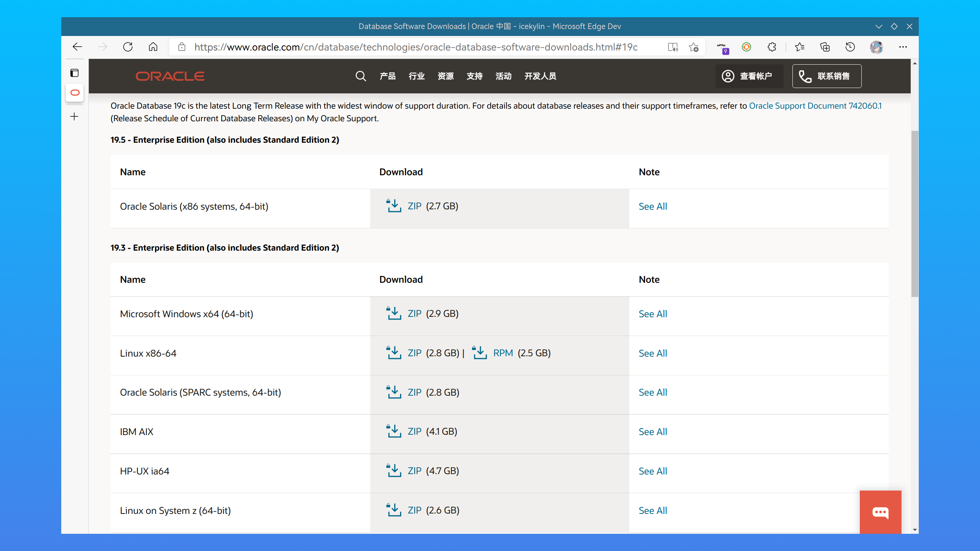Open Oracle Support Document 742060.1 link
The height and width of the screenshot is (551, 980).
tap(815, 106)
